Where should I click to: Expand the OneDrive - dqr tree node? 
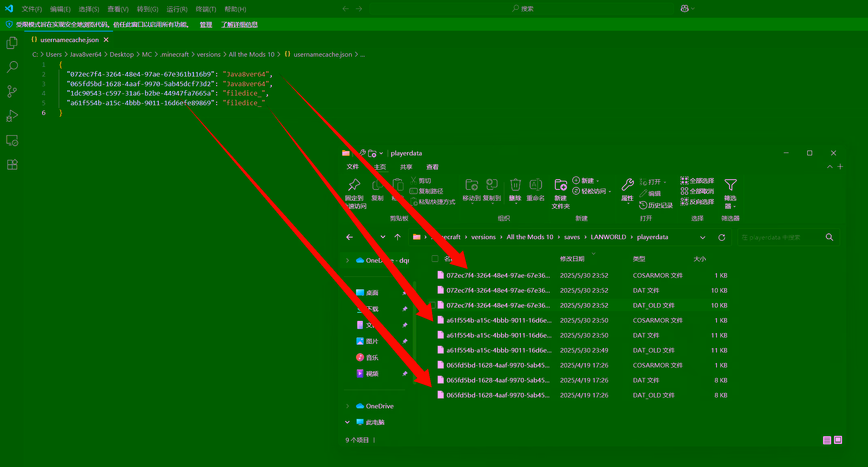point(348,261)
